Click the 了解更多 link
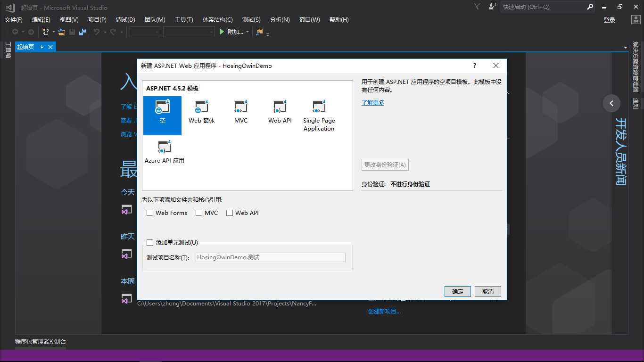644x362 pixels. 373,102
